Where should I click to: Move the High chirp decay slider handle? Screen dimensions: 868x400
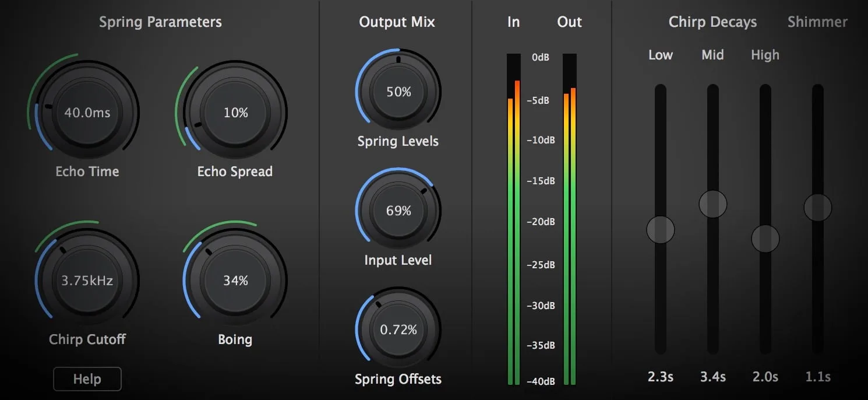[765, 237]
